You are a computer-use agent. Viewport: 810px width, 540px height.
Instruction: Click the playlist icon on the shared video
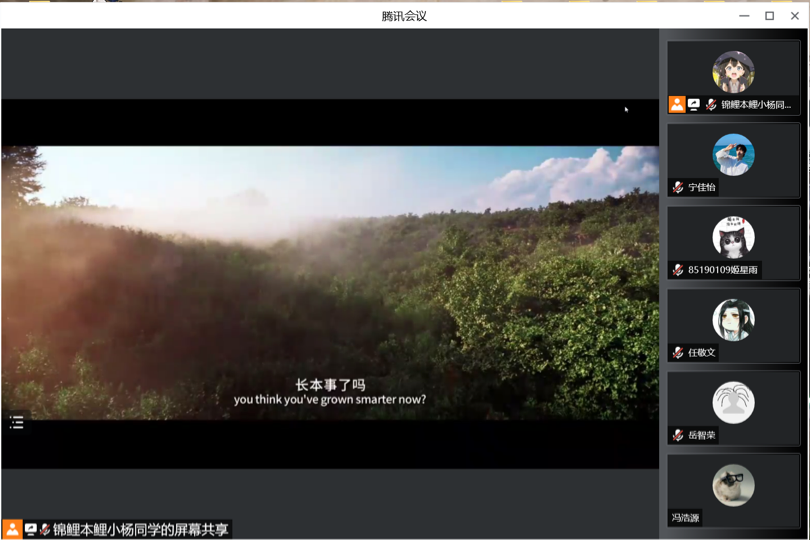click(x=17, y=422)
